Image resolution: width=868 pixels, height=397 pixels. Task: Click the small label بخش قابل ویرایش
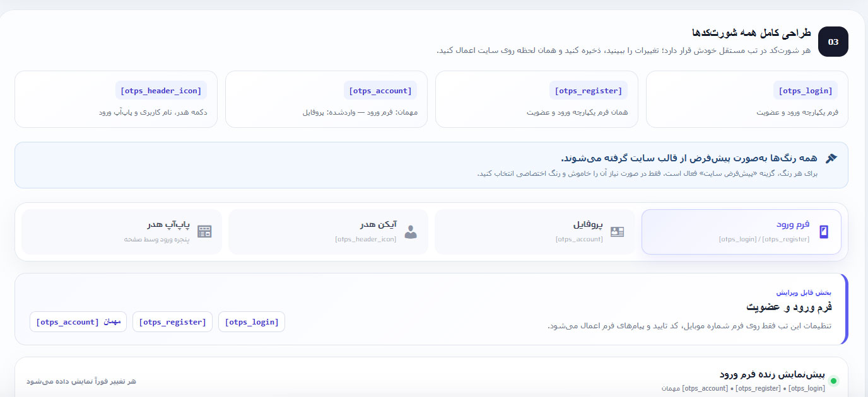coord(804,292)
